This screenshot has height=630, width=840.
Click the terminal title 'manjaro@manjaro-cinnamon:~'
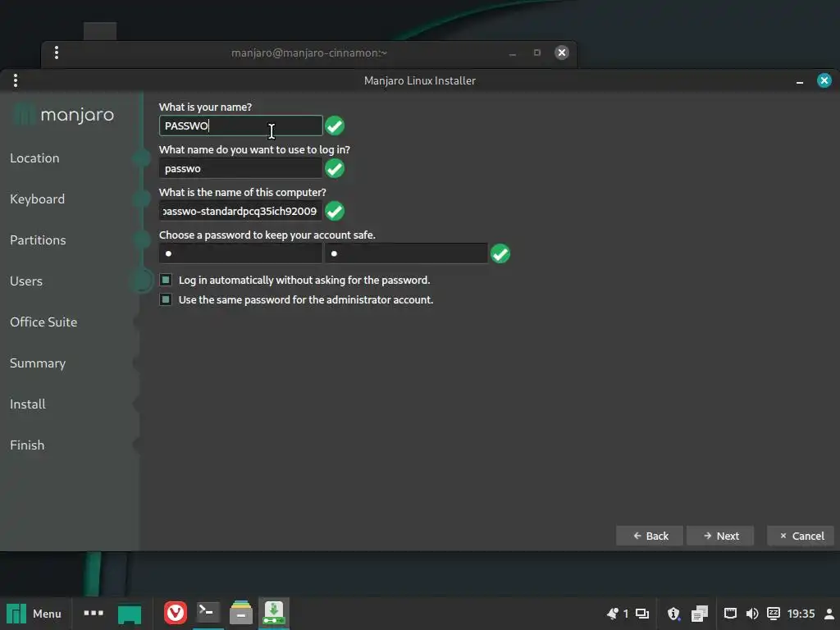point(309,53)
